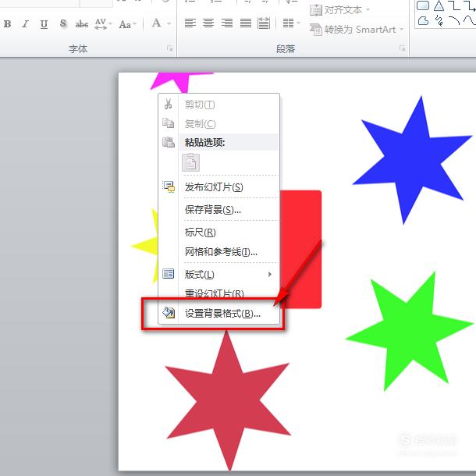Expand 版式(L) submenu

point(218,274)
